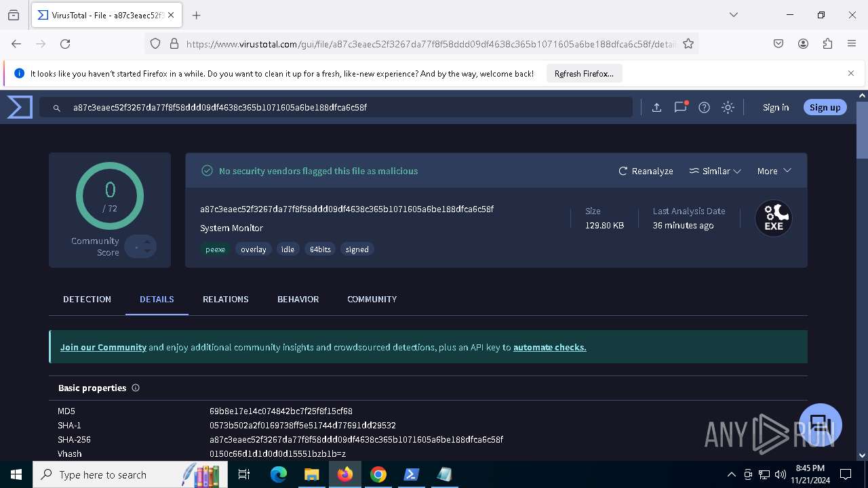868x488 pixels.
Task: Select the VirusTotal File browser tab
Action: click(x=105, y=15)
